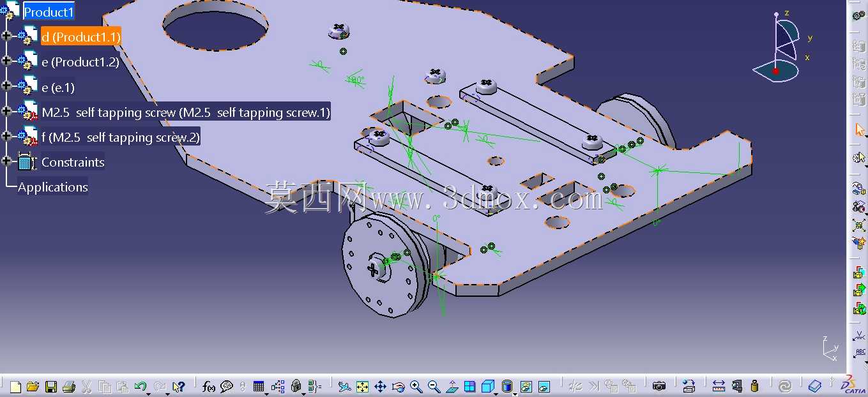
Task: Click the assembly gears icon atop right toolbar
Action: 859,15
